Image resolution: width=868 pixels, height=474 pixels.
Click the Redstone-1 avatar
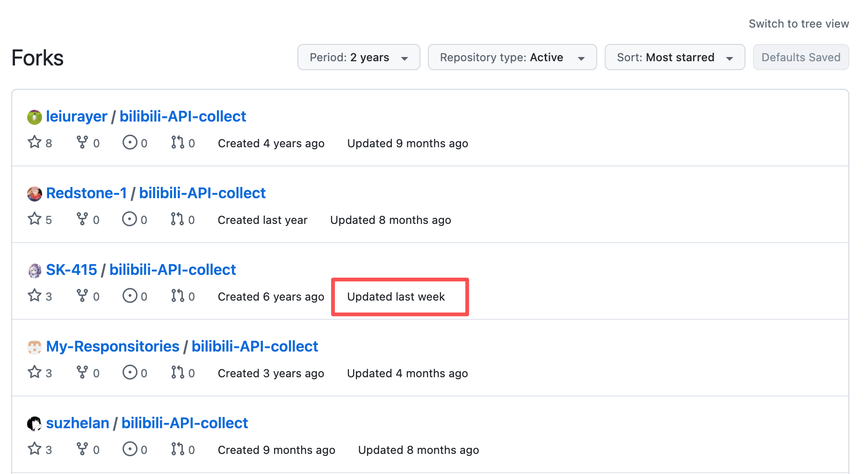click(35, 194)
